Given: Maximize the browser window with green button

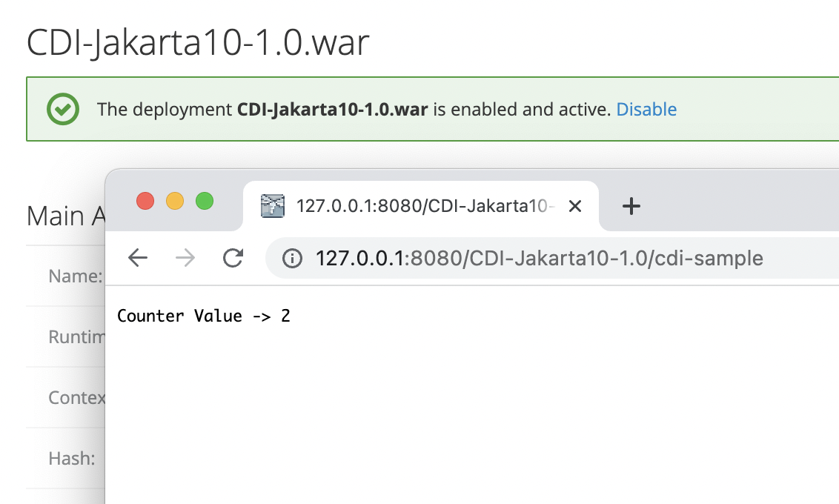Looking at the screenshot, I should coord(205,201).
